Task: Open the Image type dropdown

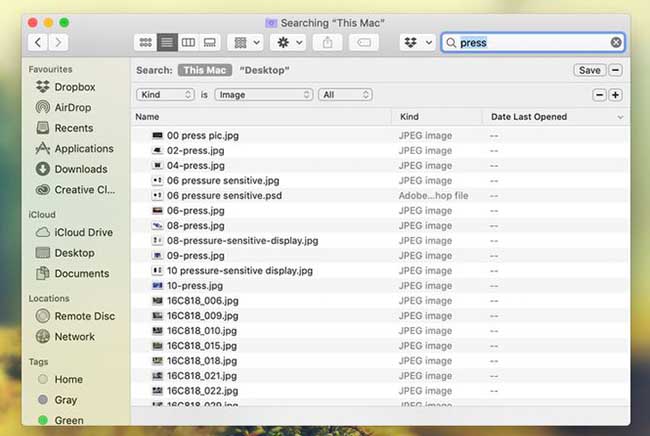Action: click(x=264, y=94)
